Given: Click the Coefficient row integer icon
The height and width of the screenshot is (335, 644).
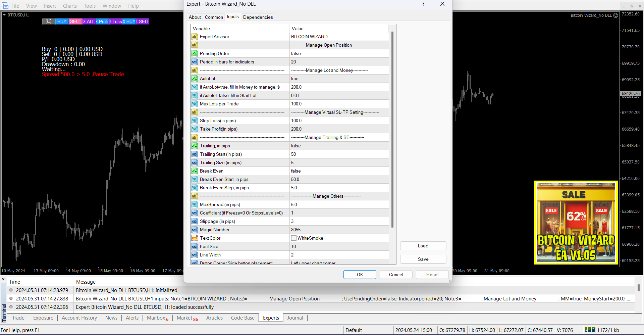Looking at the screenshot, I should pos(195,213).
